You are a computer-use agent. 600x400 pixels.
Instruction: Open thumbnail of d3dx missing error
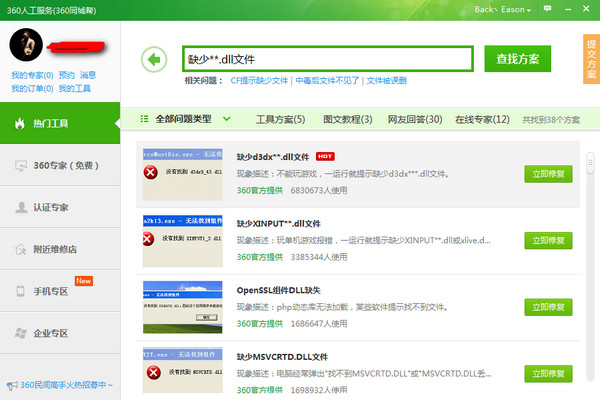click(x=183, y=174)
